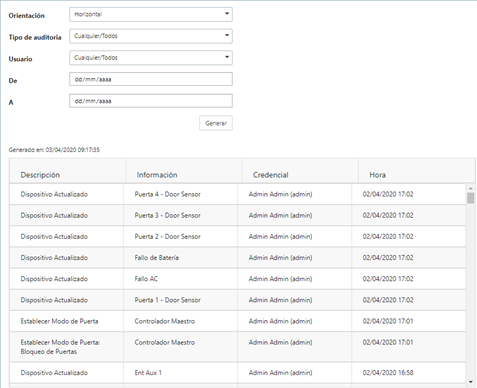Select the Ent Aux 1 row
477x388 pixels.
237,373
